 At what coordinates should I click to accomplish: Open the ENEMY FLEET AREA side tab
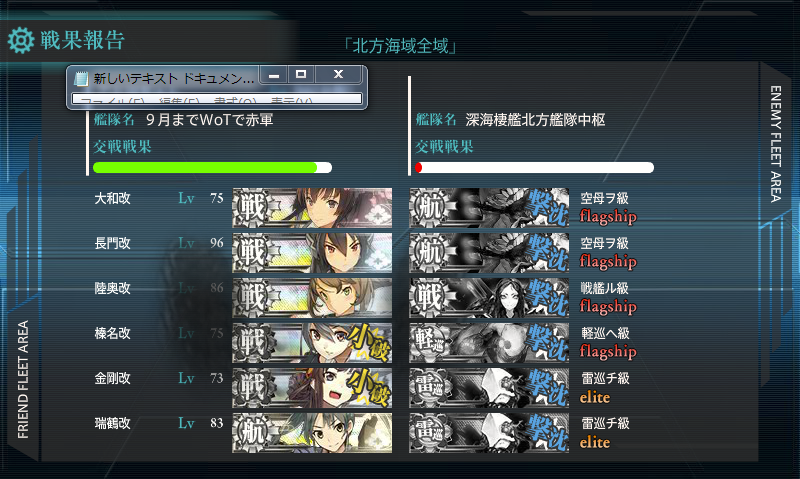(x=776, y=144)
